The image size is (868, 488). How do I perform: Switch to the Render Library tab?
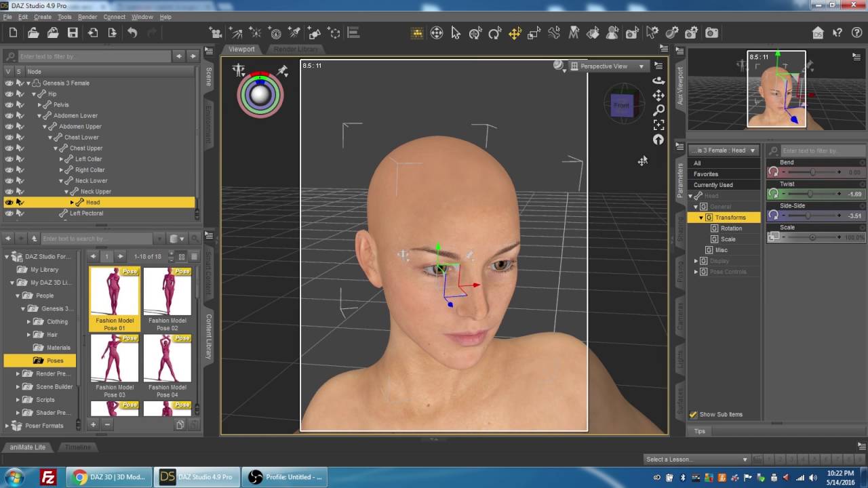pos(295,49)
